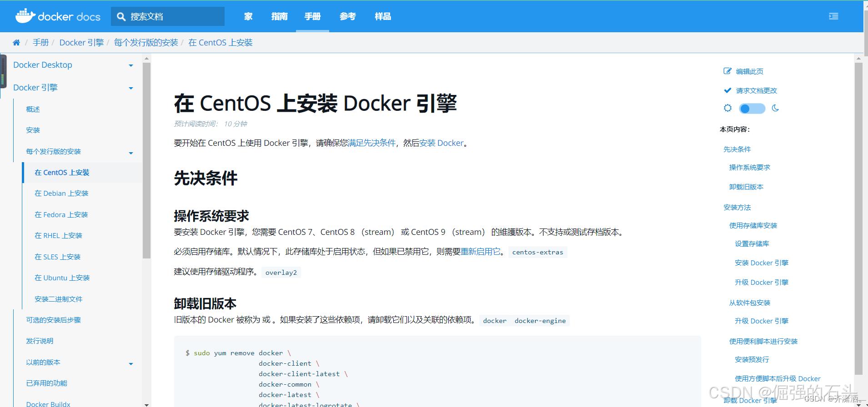Open Docker Buildx in sidebar
The width and height of the screenshot is (868, 407).
tap(49, 404)
